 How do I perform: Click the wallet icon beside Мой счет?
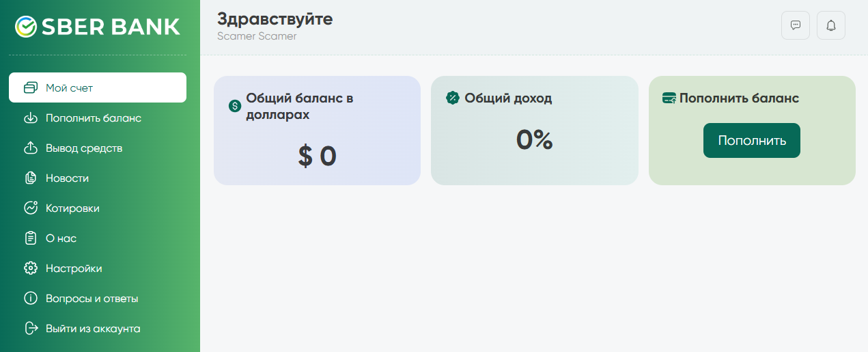pos(30,87)
